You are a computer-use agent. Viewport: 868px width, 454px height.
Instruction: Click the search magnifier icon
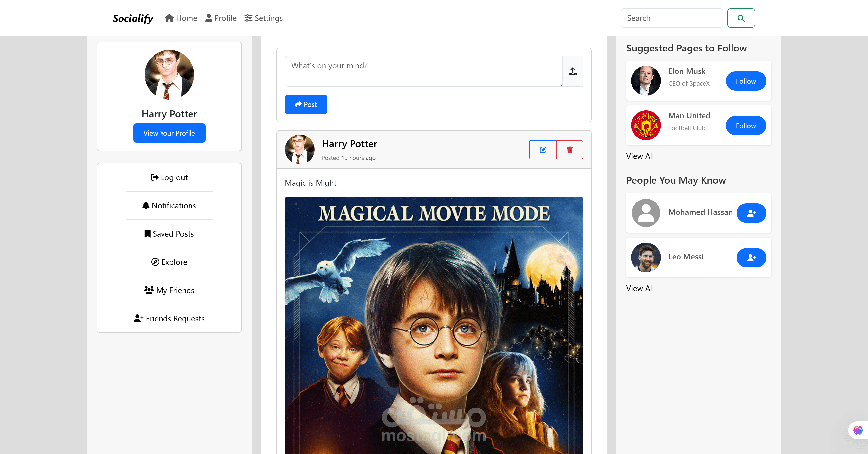[x=741, y=18]
